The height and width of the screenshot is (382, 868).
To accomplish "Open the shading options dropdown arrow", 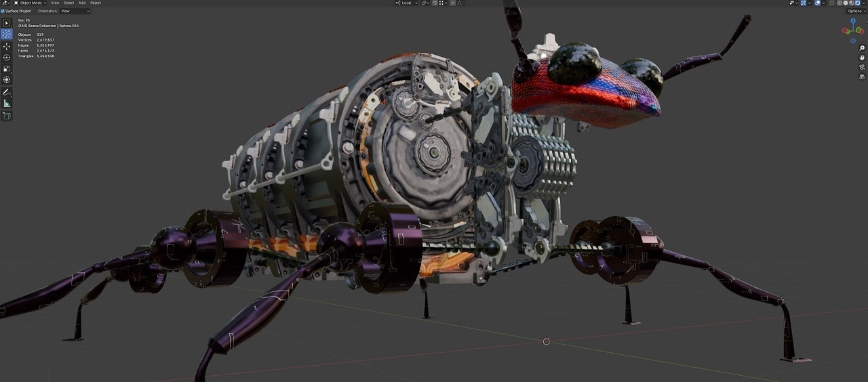I will [864, 3].
